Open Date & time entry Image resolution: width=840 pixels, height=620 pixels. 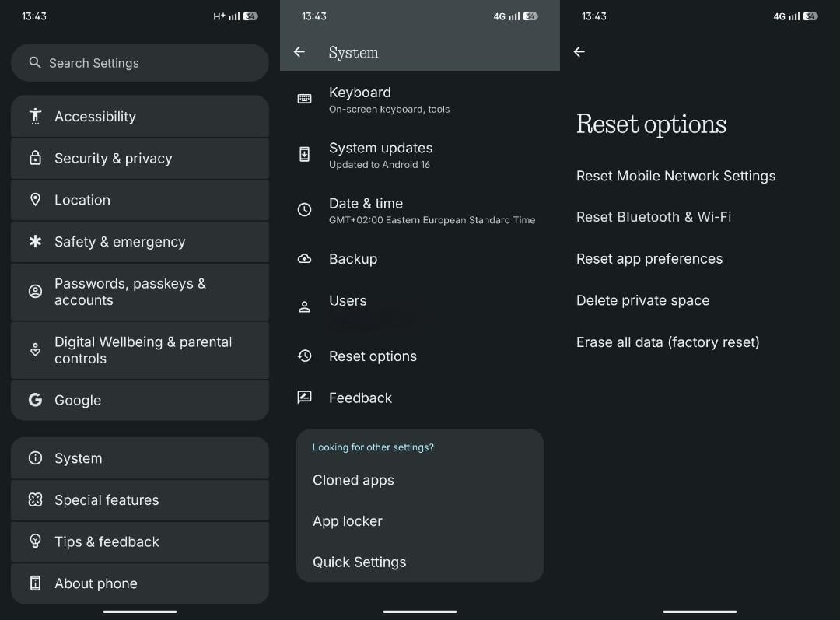[420, 210]
